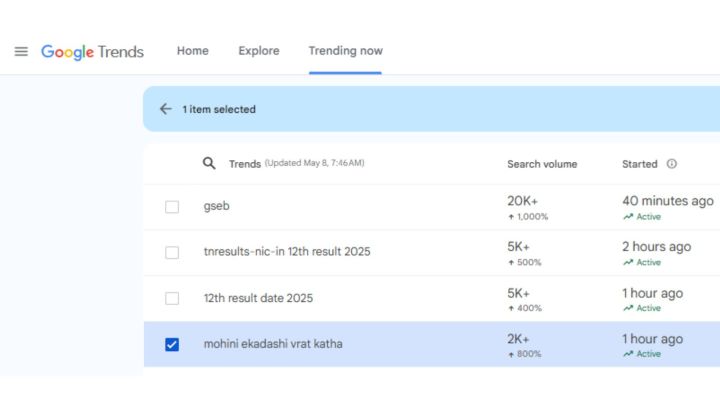The width and height of the screenshot is (720, 405).
Task: Check the gseb row checkbox
Action: click(172, 207)
